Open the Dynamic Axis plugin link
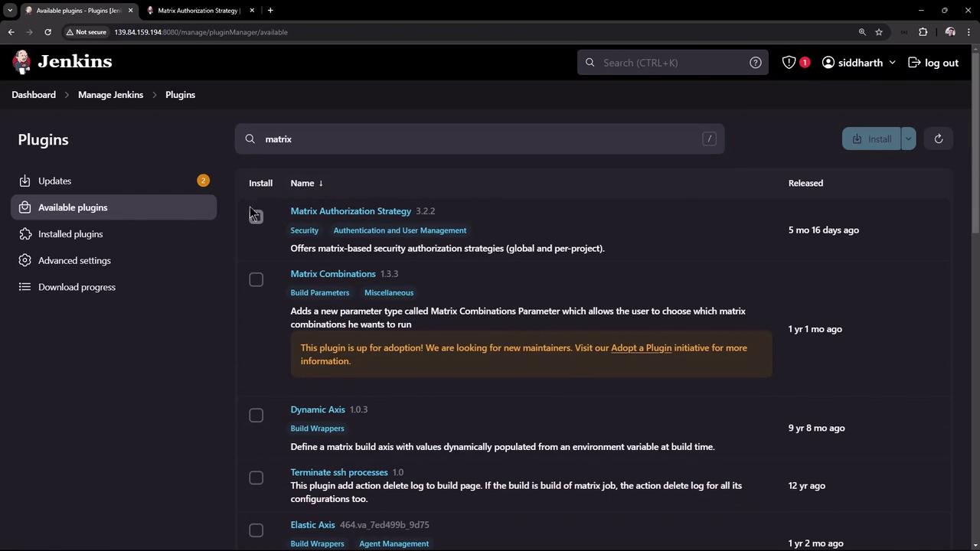Image resolution: width=980 pixels, height=551 pixels. [318, 409]
